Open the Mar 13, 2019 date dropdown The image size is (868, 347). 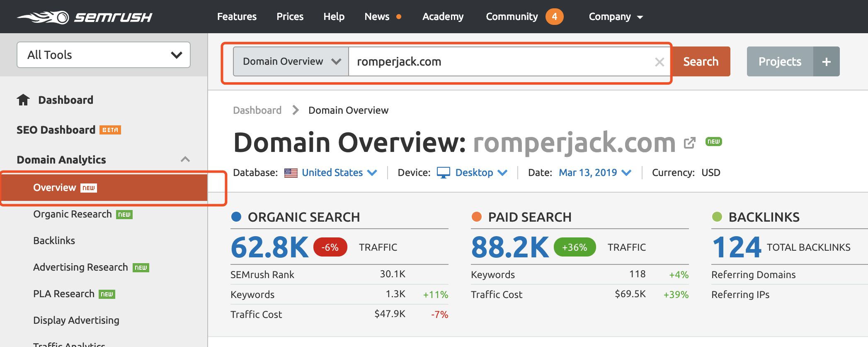coord(595,173)
